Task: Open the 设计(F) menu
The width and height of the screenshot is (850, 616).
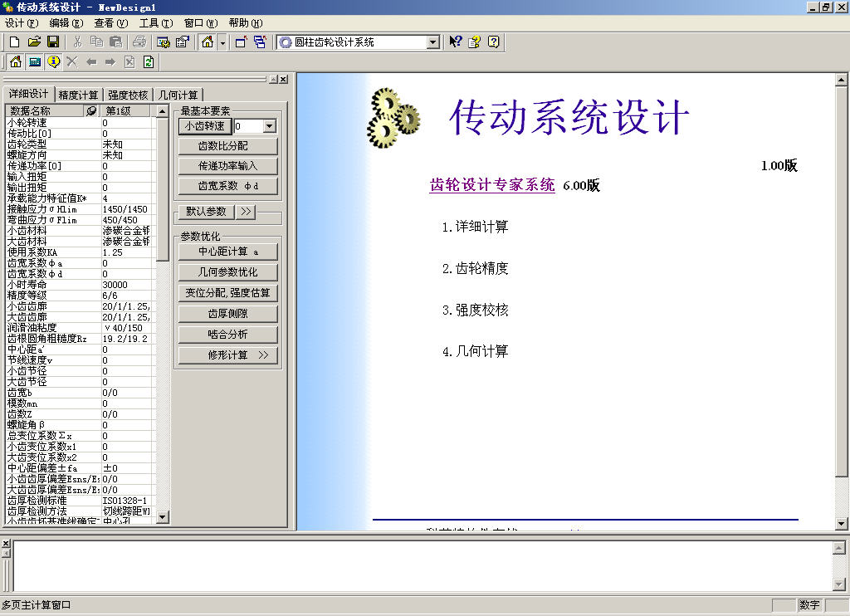Action: point(22,22)
